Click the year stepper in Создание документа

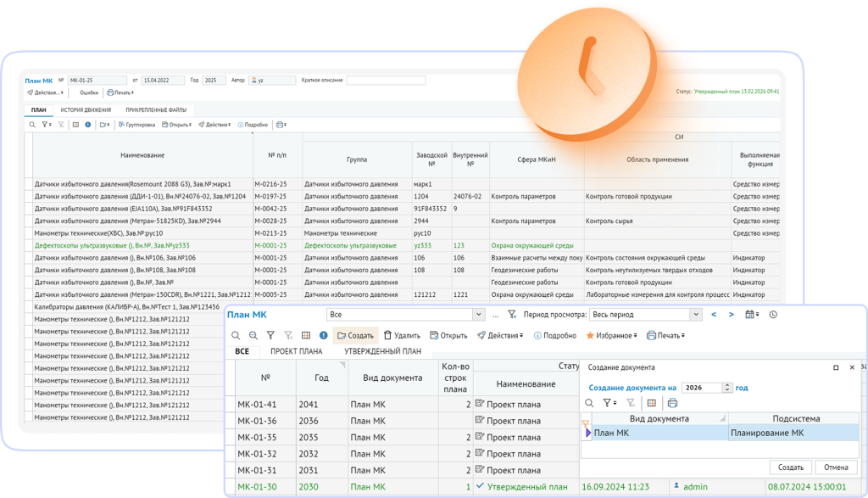click(x=727, y=388)
